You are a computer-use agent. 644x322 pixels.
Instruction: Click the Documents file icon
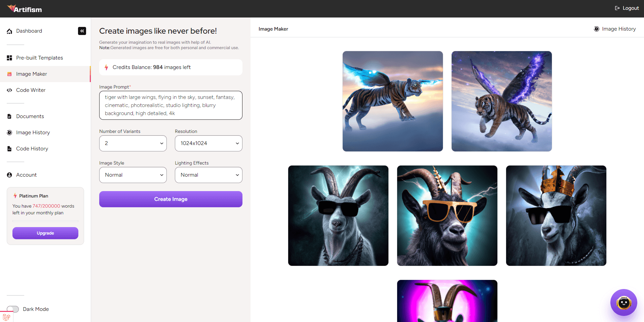(x=9, y=116)
